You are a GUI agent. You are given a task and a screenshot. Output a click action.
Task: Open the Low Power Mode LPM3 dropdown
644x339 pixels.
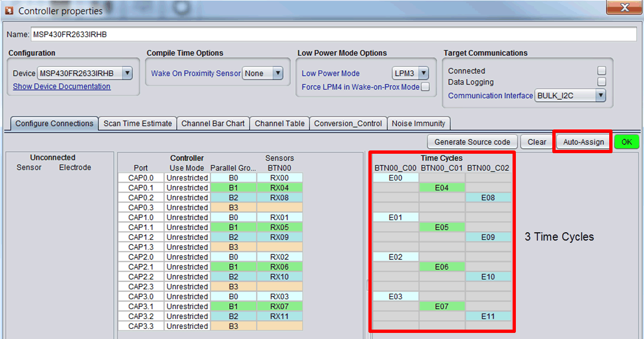coord(423,73)
